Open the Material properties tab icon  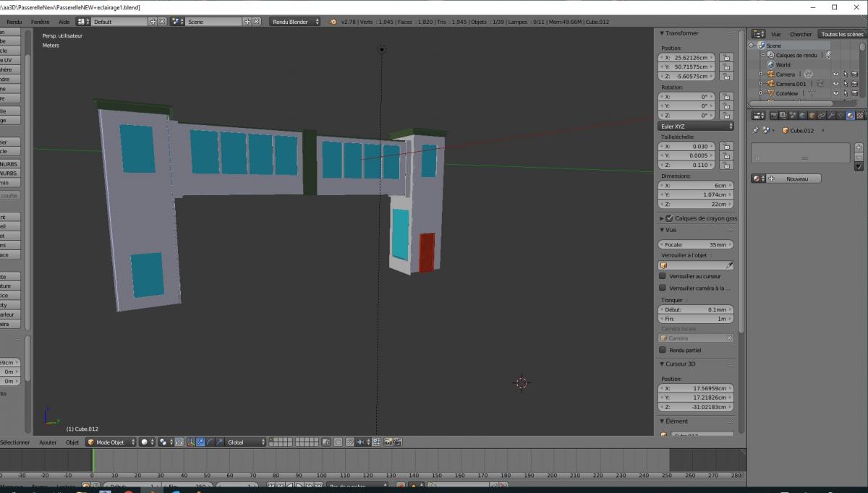850,116
